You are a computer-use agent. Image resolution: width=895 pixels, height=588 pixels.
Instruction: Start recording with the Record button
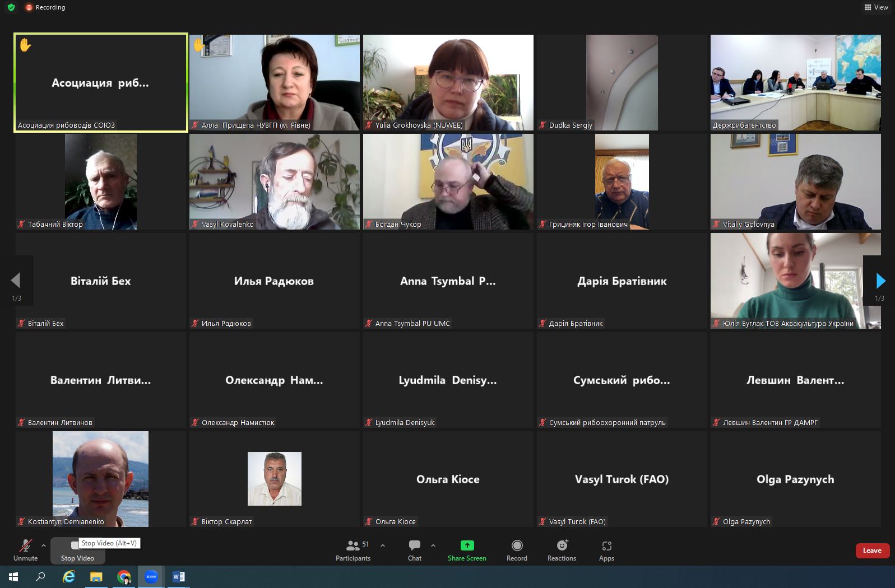(517, 549)
